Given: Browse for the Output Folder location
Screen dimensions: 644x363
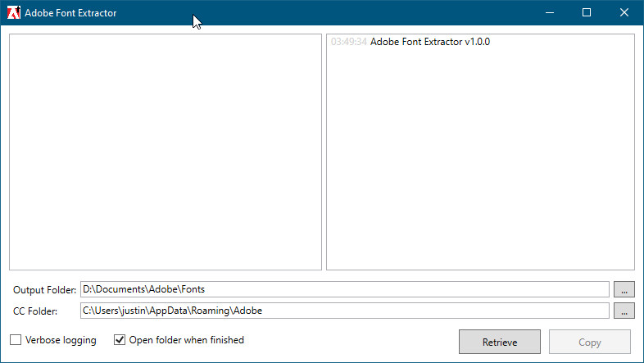Looking at the screenshot, I should coord(624,289).
